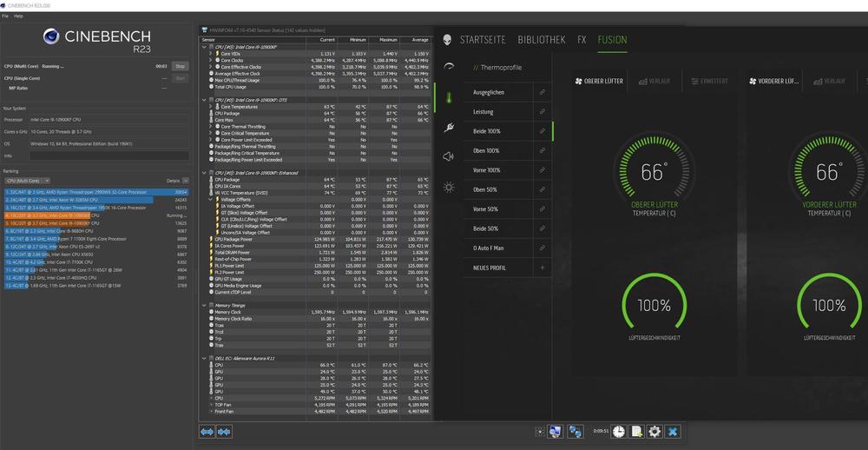868x450 pixels.
Task: Expand the Core Clocks sensor row
Action: [210, 60]
